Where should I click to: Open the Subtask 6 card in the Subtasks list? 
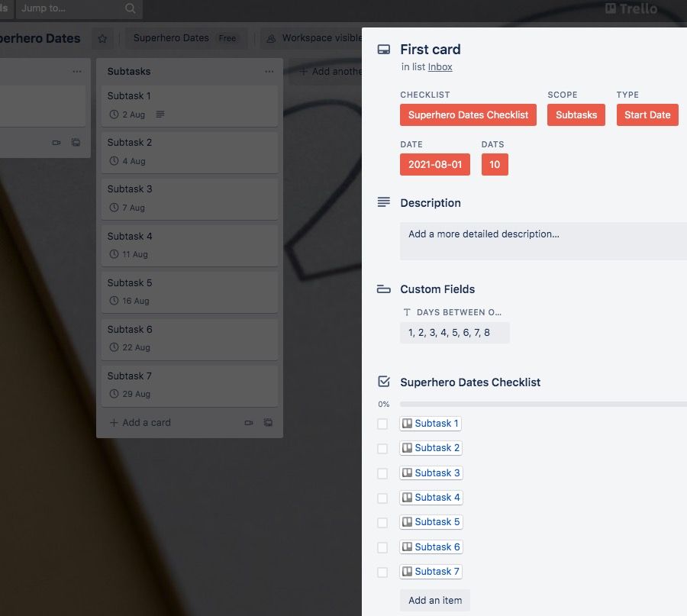coord(190,339)
